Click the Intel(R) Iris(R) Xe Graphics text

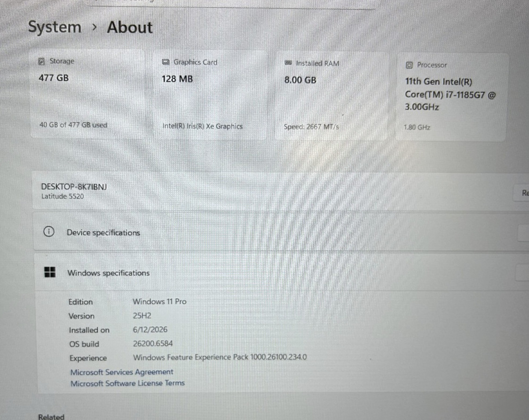(203, 126)
